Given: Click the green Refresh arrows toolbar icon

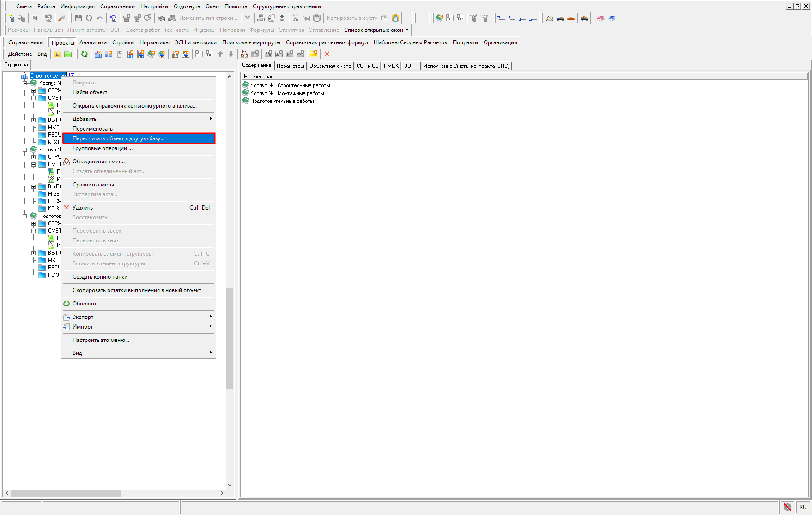Looking at the screenshot, I should coord(85,54).
